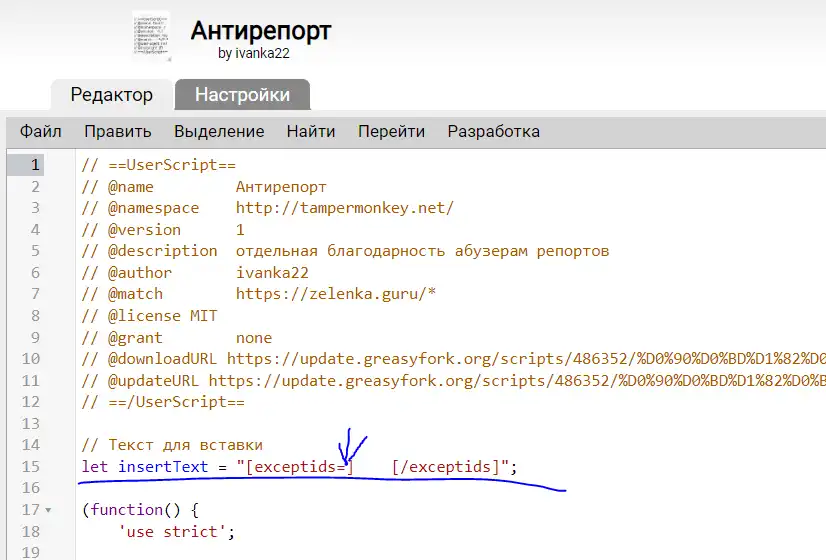
Task: Click 'http://tampermonkey.net/' namespace URL
Action: tap(345, 208)
